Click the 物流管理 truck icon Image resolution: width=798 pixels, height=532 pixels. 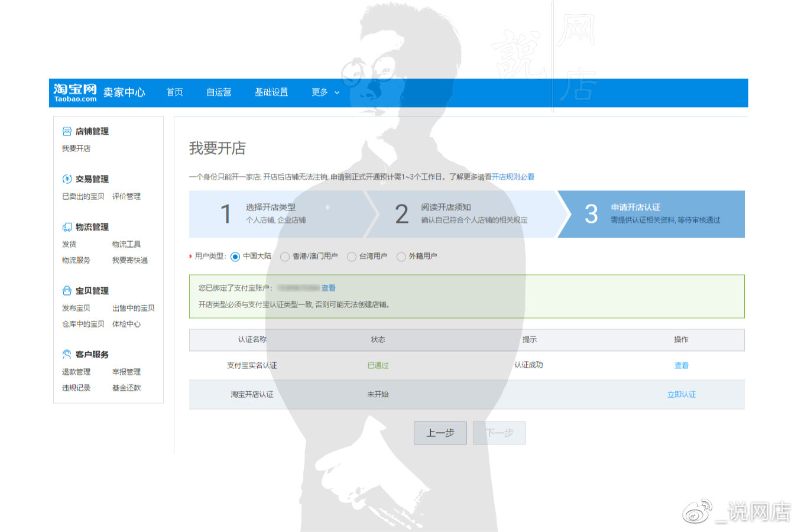pyautogui.click(x=67, y=226)
